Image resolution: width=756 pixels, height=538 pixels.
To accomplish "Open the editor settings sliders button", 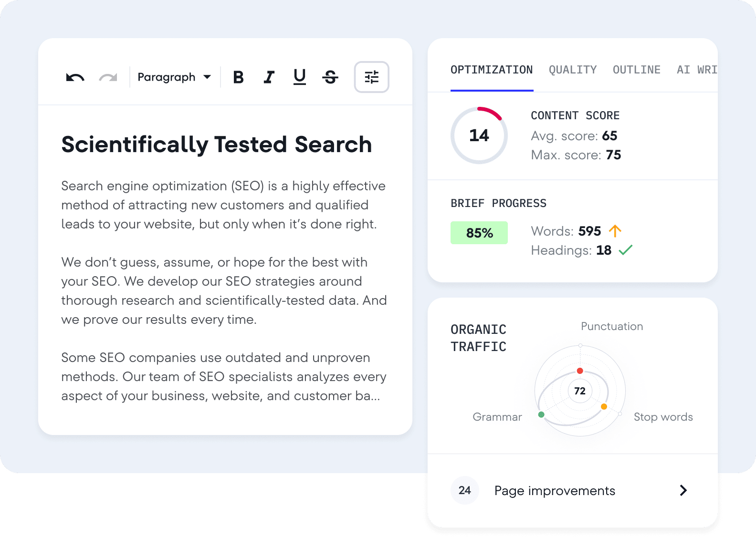I will 371,77.
